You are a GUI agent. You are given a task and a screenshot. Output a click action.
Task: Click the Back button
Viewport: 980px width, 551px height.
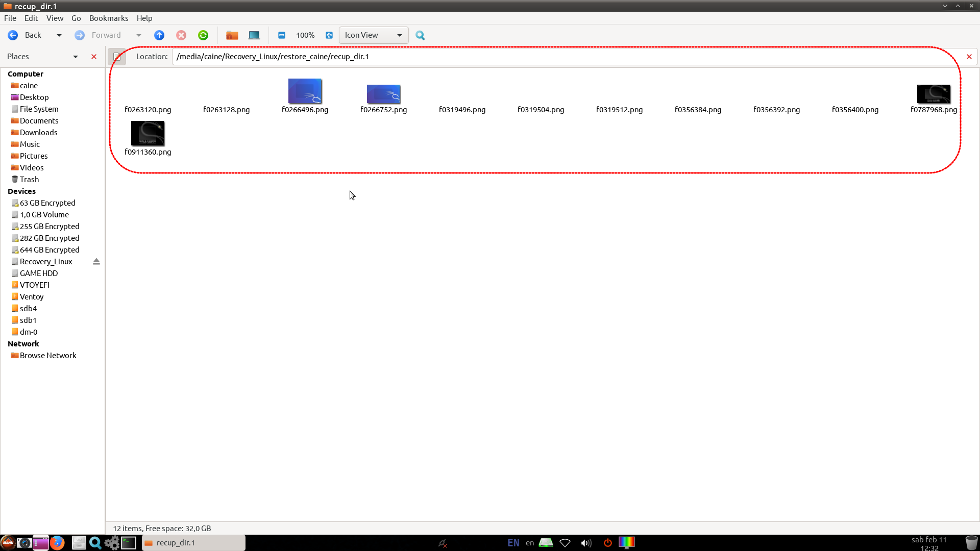pos(25,35)
